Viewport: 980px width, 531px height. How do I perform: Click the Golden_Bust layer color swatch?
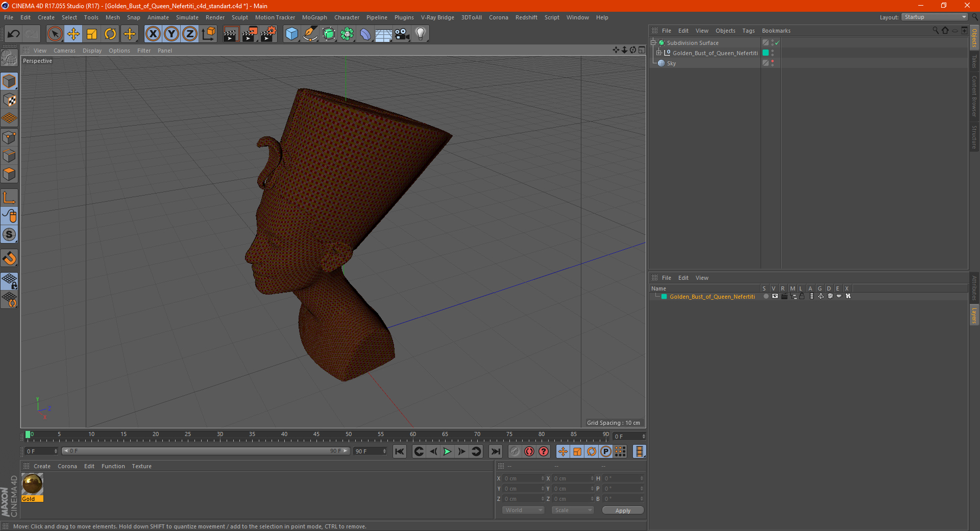664,297
